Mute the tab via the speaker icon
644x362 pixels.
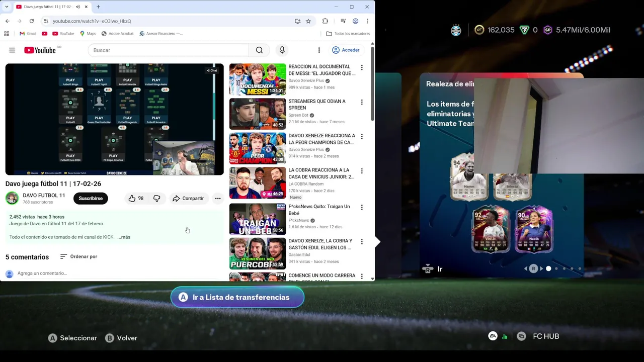click(x=78, y=7)
